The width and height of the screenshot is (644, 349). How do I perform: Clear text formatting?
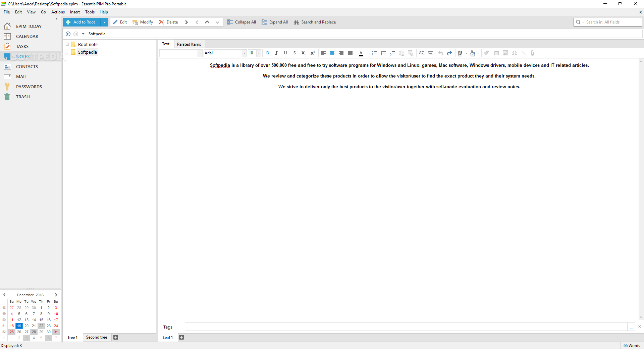(486, 53)
